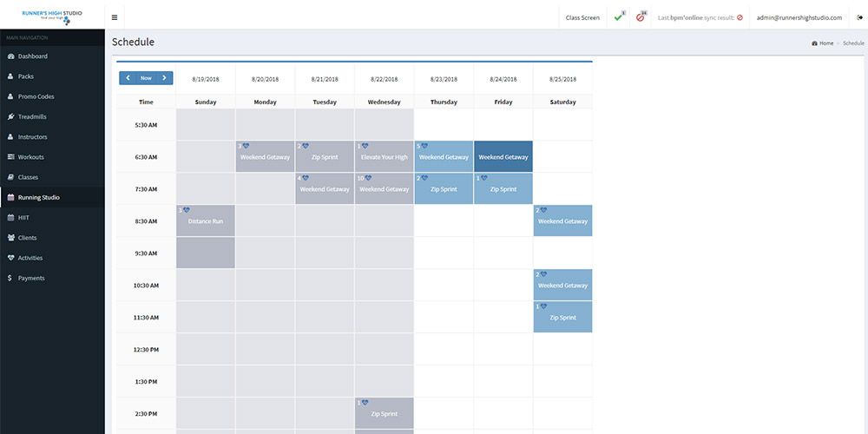Go to next week arrow
The image size is (868, 434).
tap(164, 78)
